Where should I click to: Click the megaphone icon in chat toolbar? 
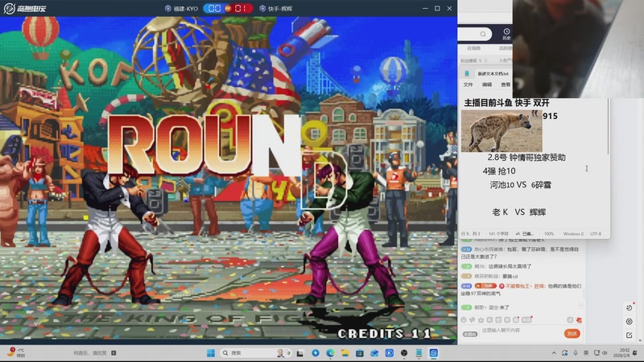point(473,319)
